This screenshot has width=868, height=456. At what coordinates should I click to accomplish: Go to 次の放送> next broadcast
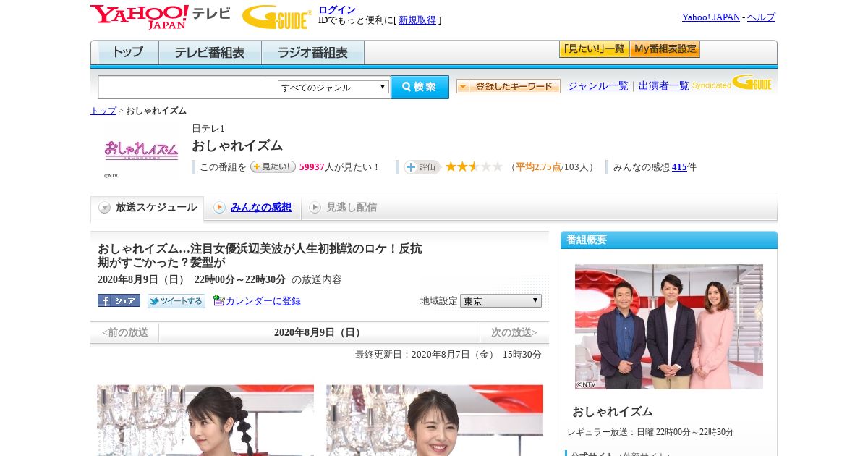click(x=514, y=333)
